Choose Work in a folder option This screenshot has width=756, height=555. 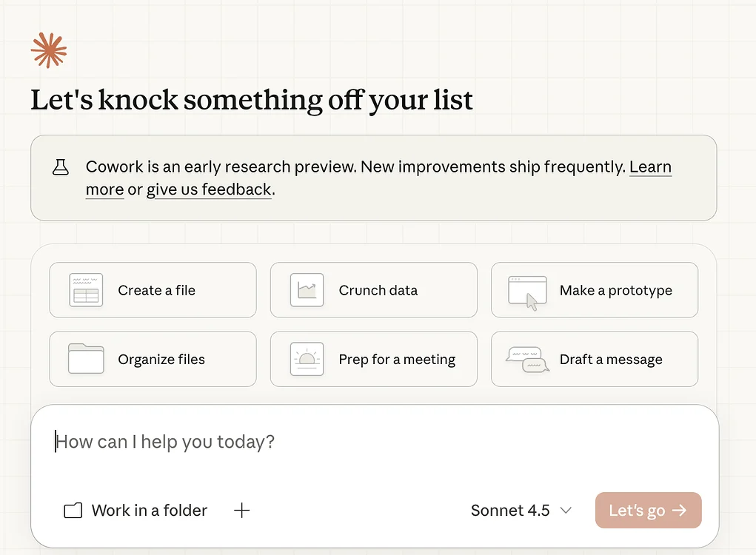(x=136, y=510)
